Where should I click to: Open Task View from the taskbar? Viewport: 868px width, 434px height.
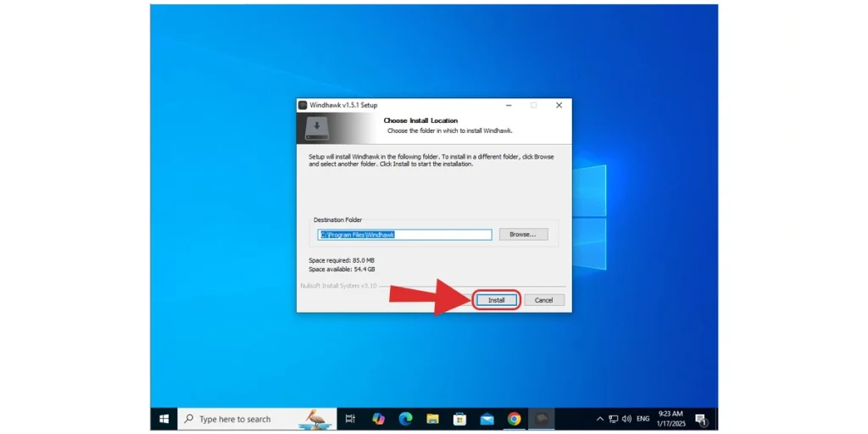click(x=350, y=419)
